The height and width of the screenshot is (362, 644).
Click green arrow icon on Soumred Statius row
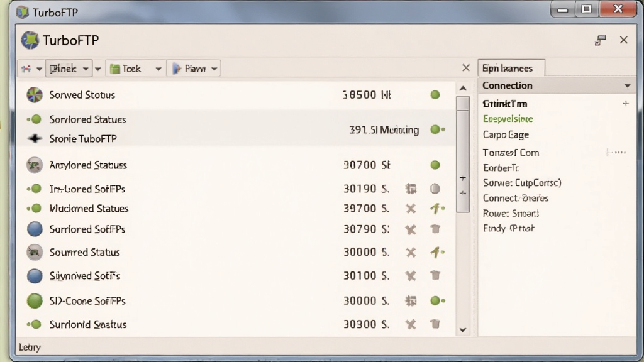tap(438, 252)
